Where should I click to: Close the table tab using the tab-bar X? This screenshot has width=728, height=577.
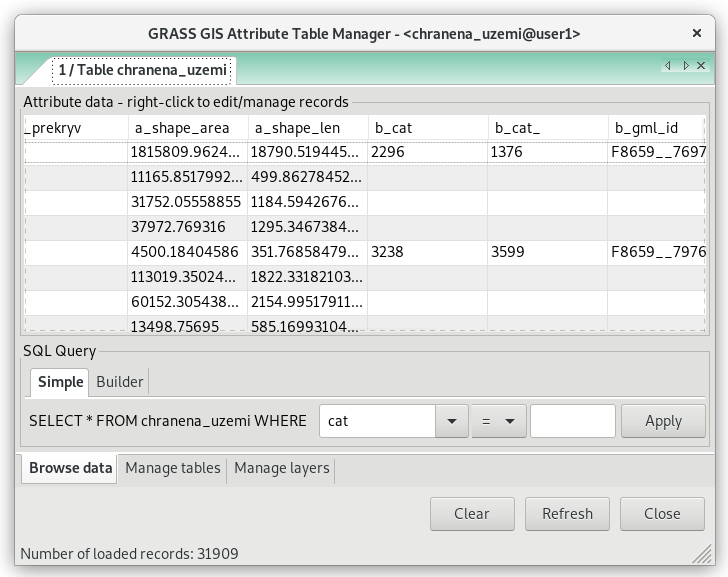tap(701, 66)
